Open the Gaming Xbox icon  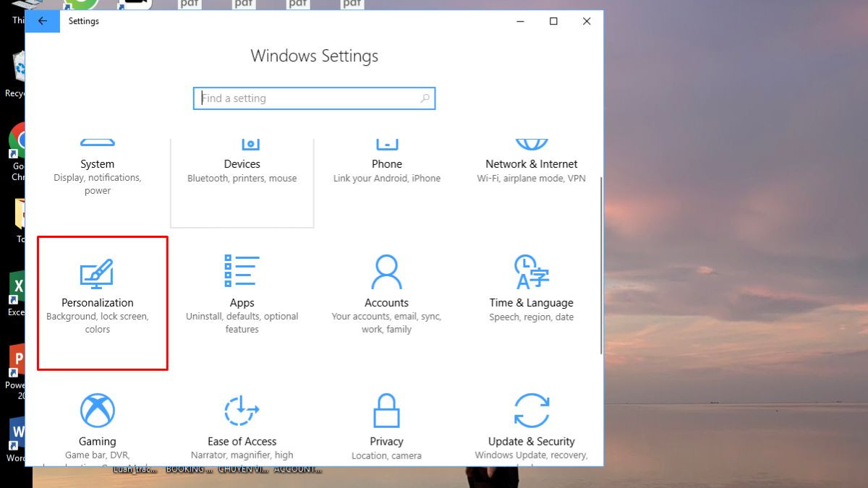click(97, 411)
